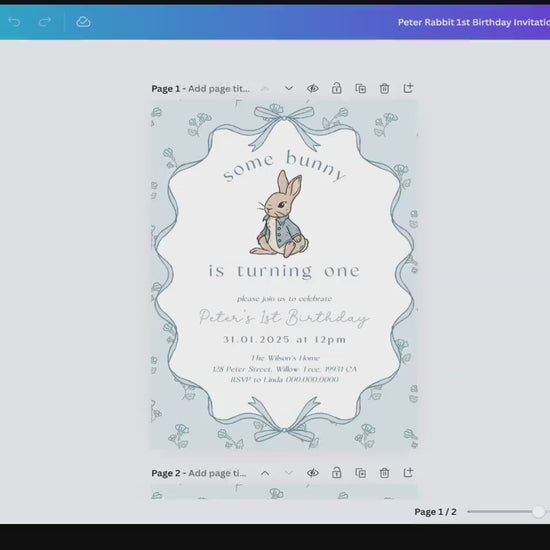Move Page 2 up with the chevron
Image resolution: width=550 pixels, height=550 pixels.
click(265, 473)
